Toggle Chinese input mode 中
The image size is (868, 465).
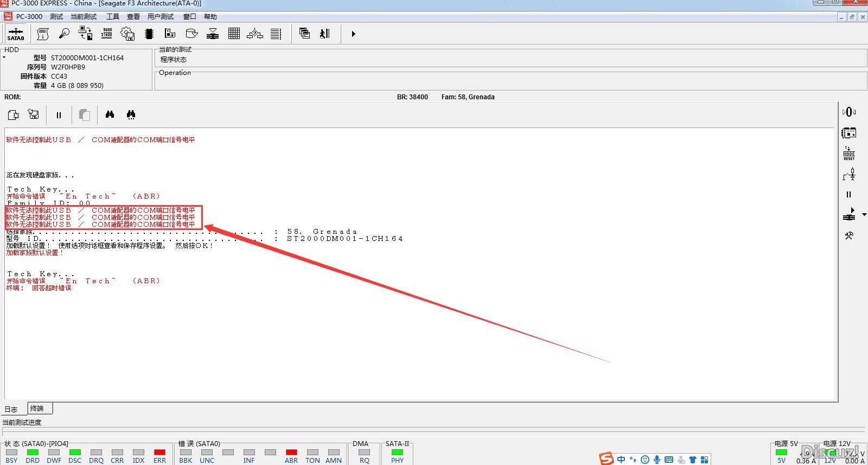coord(621,460)
